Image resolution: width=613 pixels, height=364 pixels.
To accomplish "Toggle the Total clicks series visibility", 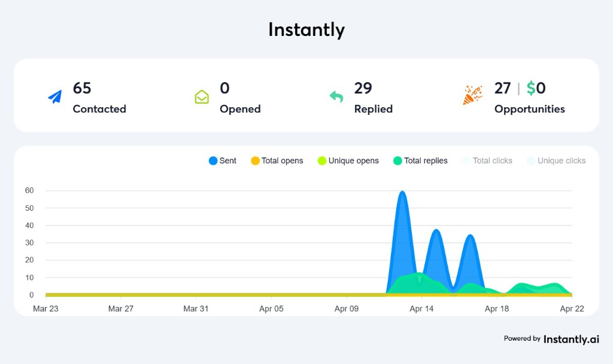I will click(487, 160).
